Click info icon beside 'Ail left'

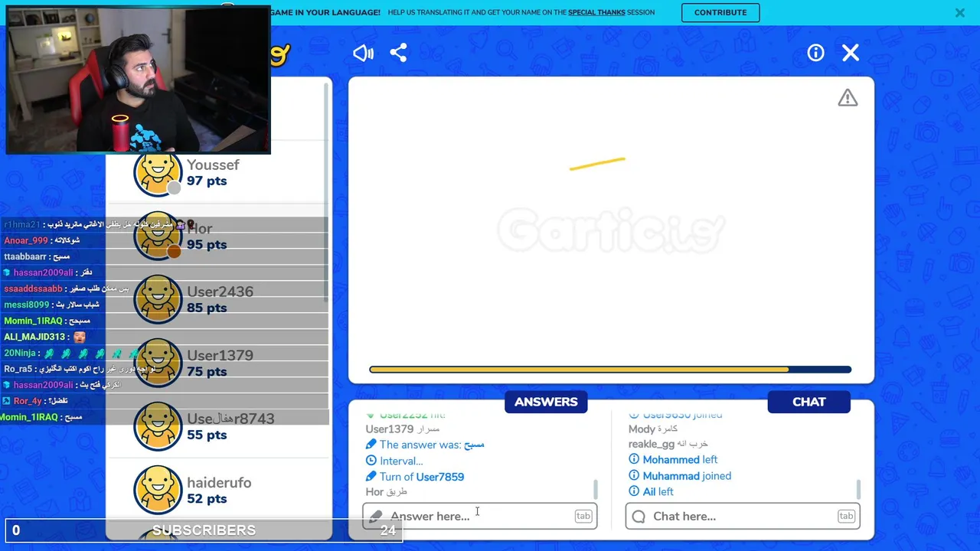point(634,492)
